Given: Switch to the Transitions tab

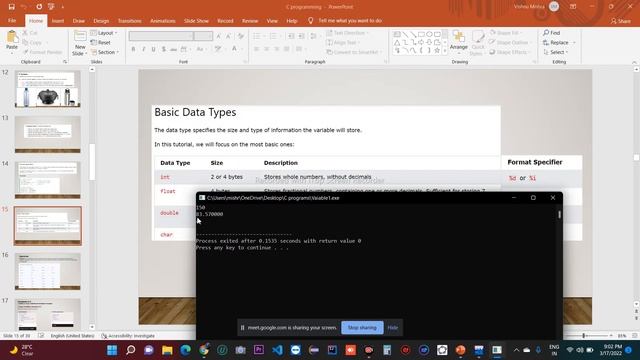Looking at the screenshot, I should pos(129,20).
